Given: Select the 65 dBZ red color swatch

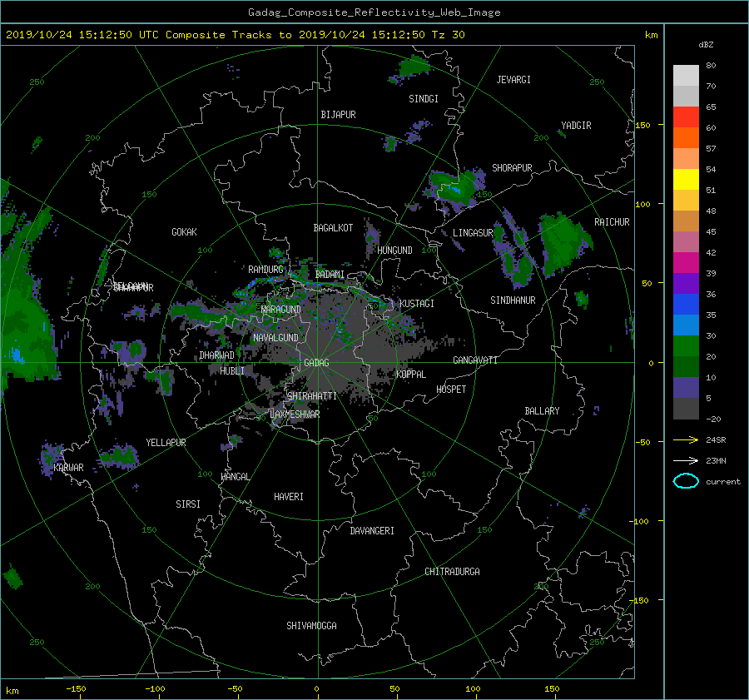Looking at the screenshot, I should 686,117.
